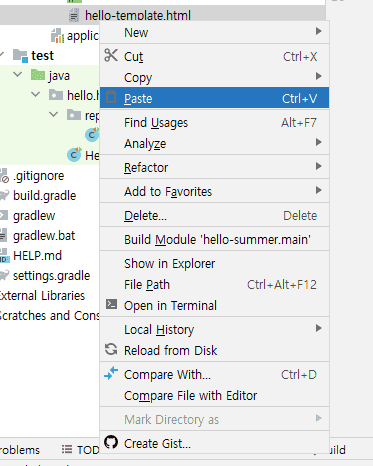
Task: Click the Compare With arrows icon
Action: (111, 373)
